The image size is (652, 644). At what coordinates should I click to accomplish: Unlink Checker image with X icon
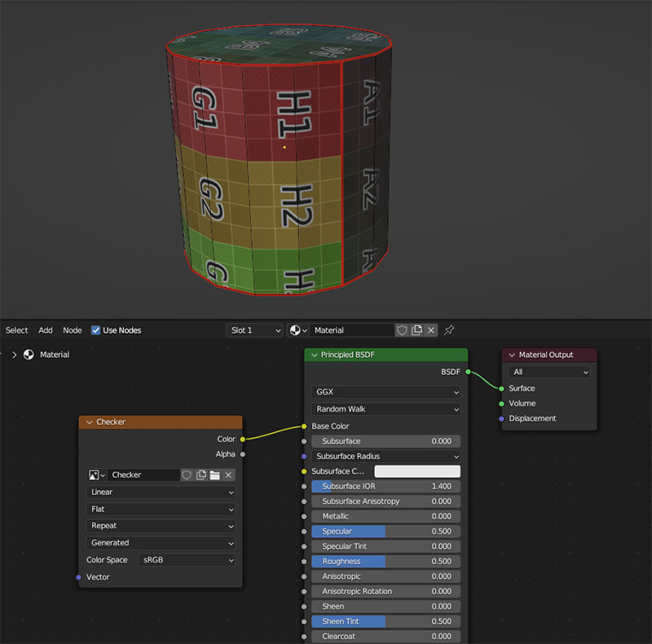coord(228,474)
